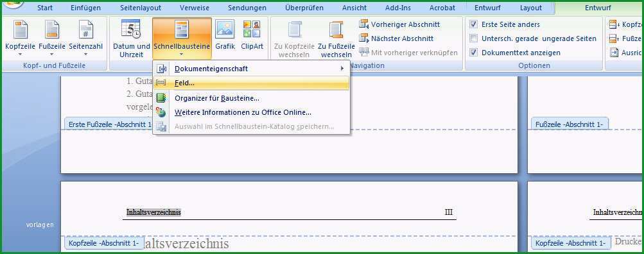Screen dimensions: 644x254
Task: Click the Erste Fußzeile -Abschnitt 1- label
Action: [x=109, y=124]
